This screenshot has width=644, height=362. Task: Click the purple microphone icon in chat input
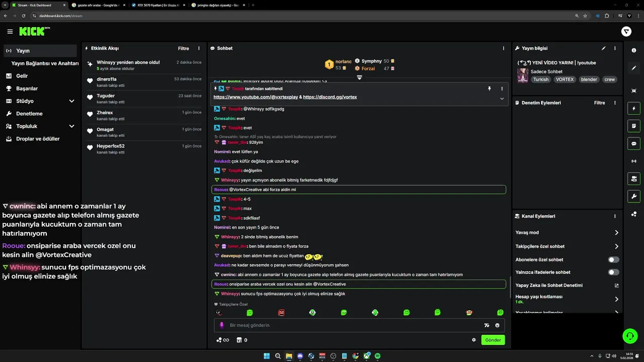pyautogui.click(x=221, y=325)
